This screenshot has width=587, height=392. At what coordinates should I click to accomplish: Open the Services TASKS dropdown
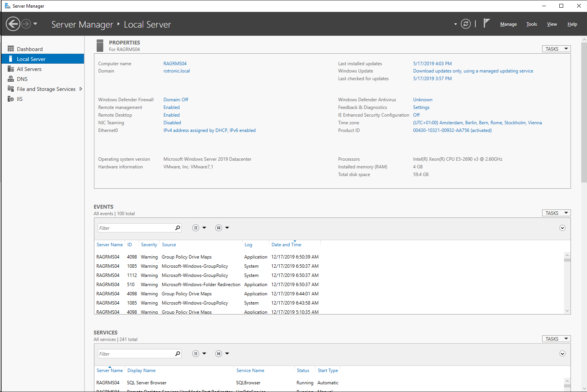[x=556, y=339]
